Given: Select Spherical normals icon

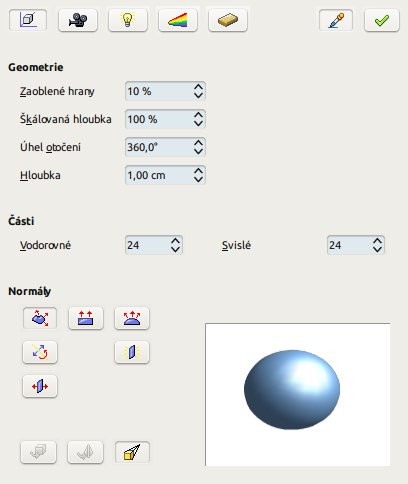Looking at the screenshot, I should coord(132,318).
